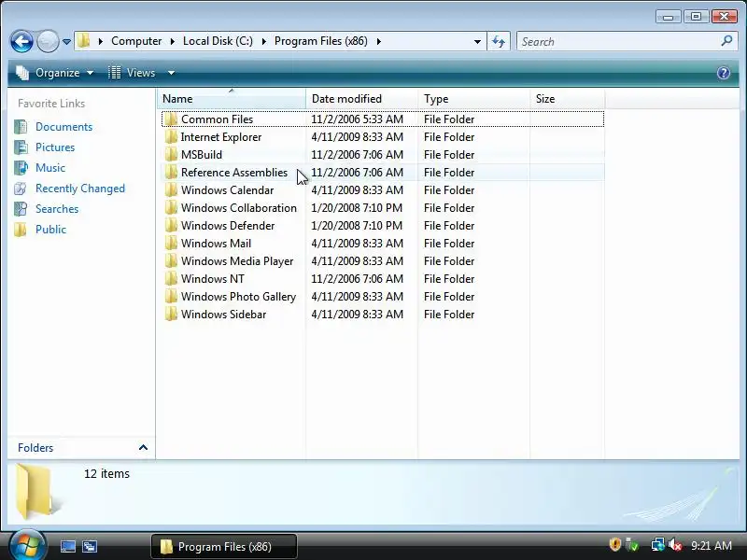Select the Reference Assemblies folder icon
This screenshot has height=560, width=747.
point(171,172)
